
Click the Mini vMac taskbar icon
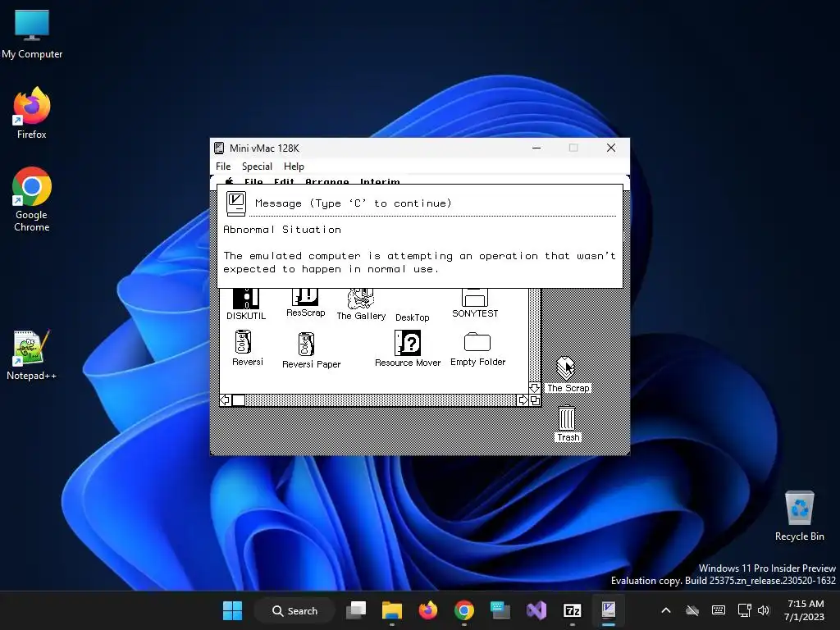click(609, 610)
